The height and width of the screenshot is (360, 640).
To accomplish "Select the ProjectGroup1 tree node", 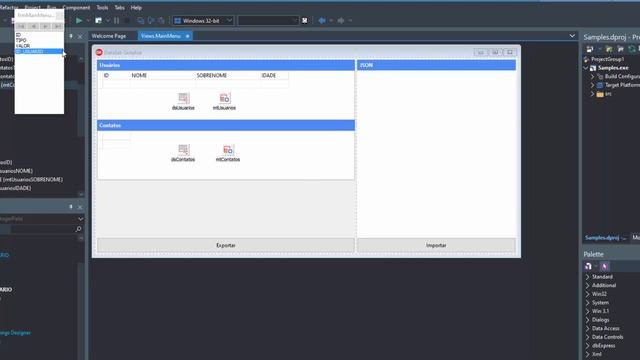I will click(x=607, y=59).
